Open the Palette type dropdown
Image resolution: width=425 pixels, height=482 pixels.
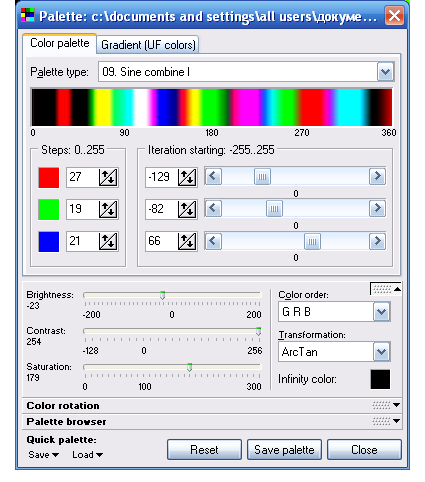[386, 72]
